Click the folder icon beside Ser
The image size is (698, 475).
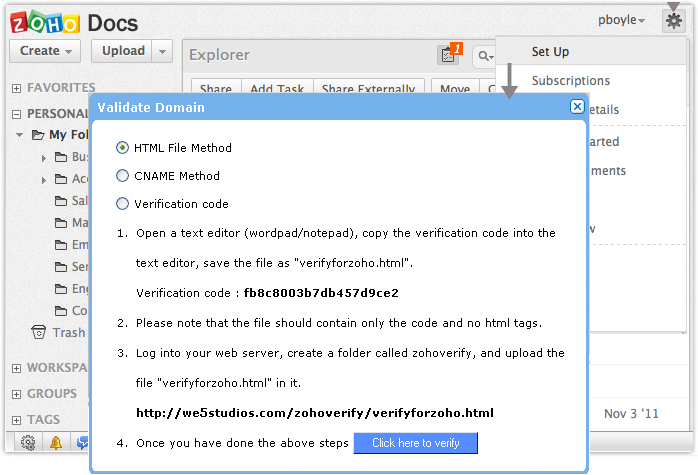click(61, 267)
